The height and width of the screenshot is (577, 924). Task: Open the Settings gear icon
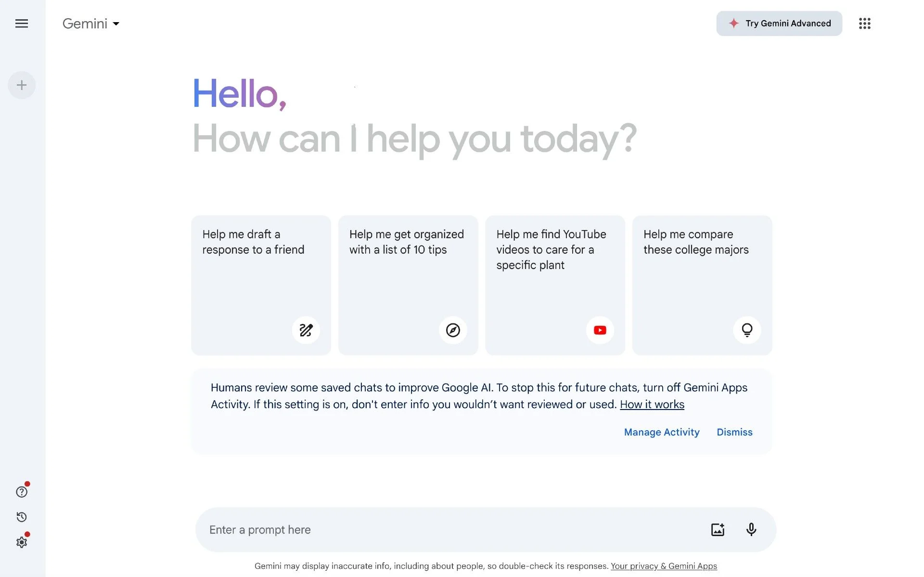click(22, 542)
